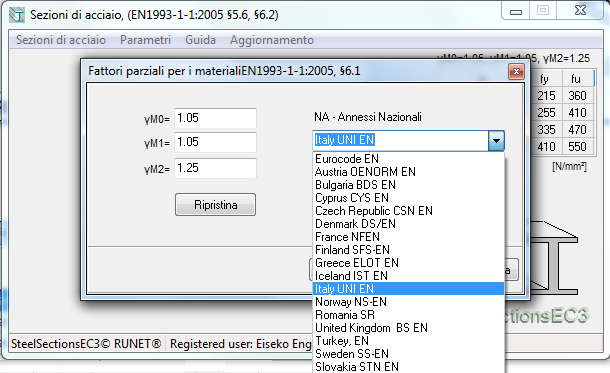Viewport: 610px width, 373px height.
Task: Choose United Kingdom BS EN option
Action: pos(408,328)
